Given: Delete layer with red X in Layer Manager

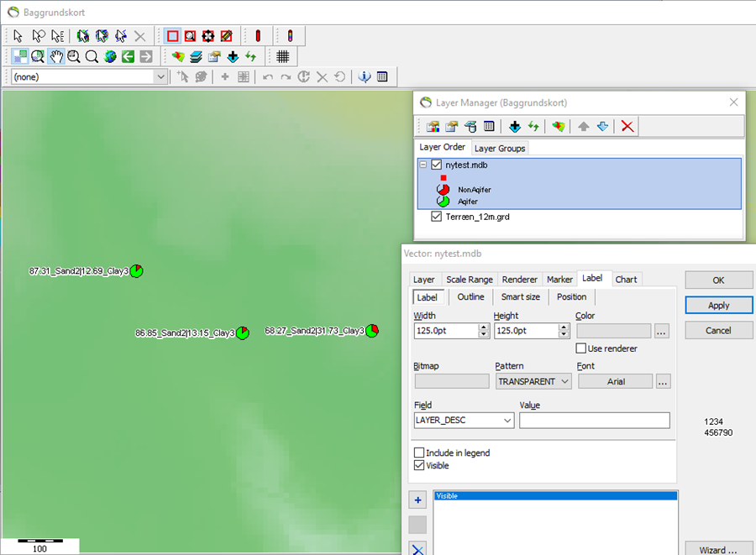Looking at the screenshot, I should 627,126.
